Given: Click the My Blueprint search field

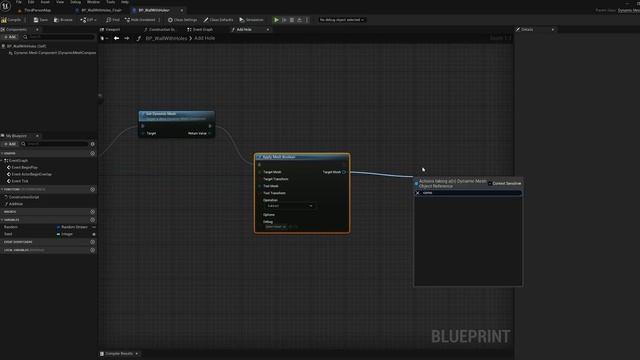Looking at the screenshot, I should pyautogui.click(x=56, y=144).
